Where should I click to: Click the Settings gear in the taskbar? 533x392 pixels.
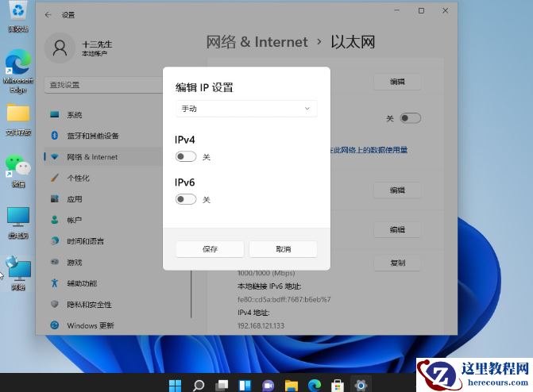[361, 385]
